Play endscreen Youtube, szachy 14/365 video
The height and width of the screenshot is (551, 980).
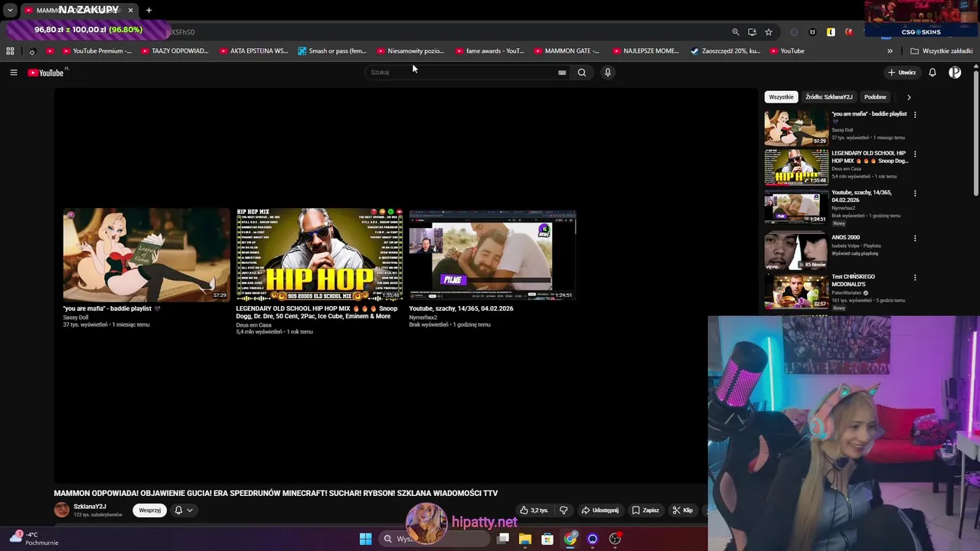(492, 255)
